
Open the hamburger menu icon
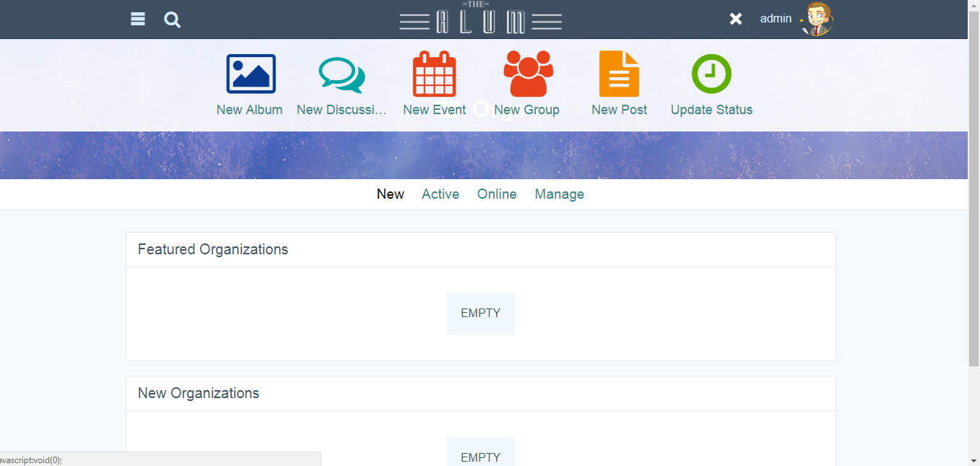pos(138,19)
